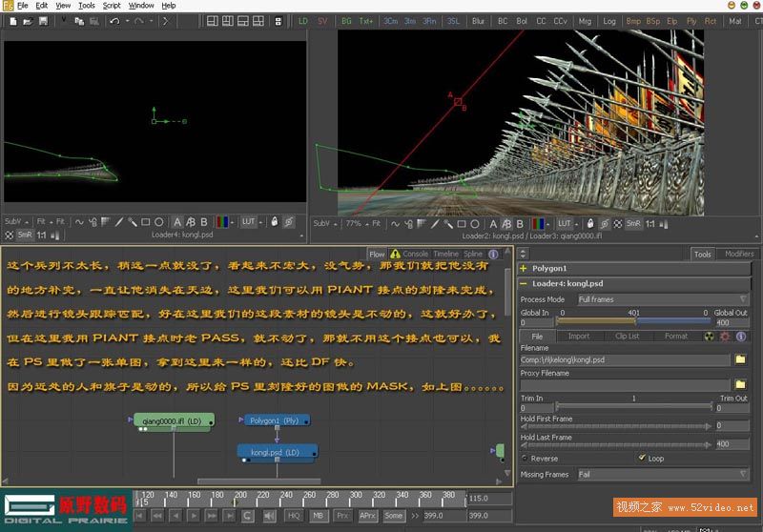Expand the Polygon1 tool section
763x532 pixels.
click(x=524, y=269)
